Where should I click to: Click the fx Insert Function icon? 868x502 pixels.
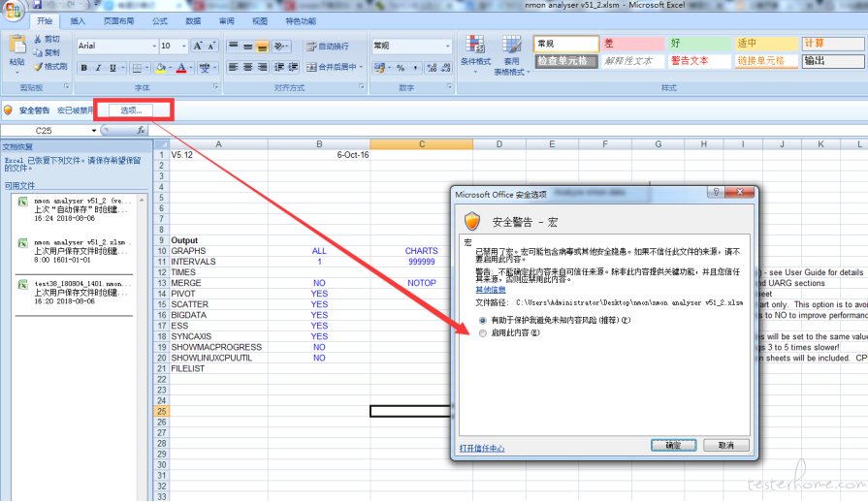click(x=142, y=130)
